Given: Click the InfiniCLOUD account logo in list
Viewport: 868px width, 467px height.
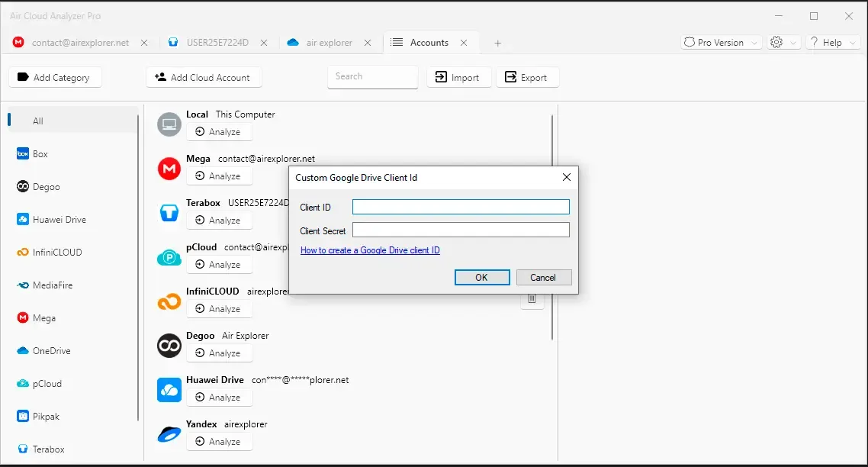Looking at the screenshot, I should click(x=169, y=301).
